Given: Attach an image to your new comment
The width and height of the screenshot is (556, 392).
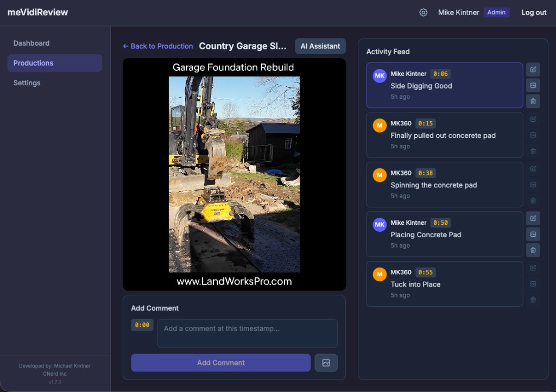Looking at the screenshot, I should click(x=326, y=362).
